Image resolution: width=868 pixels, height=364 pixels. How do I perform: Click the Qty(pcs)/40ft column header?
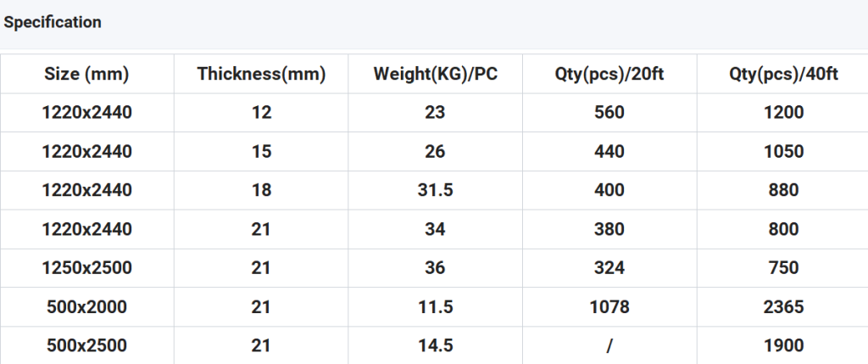pos(783,74)
